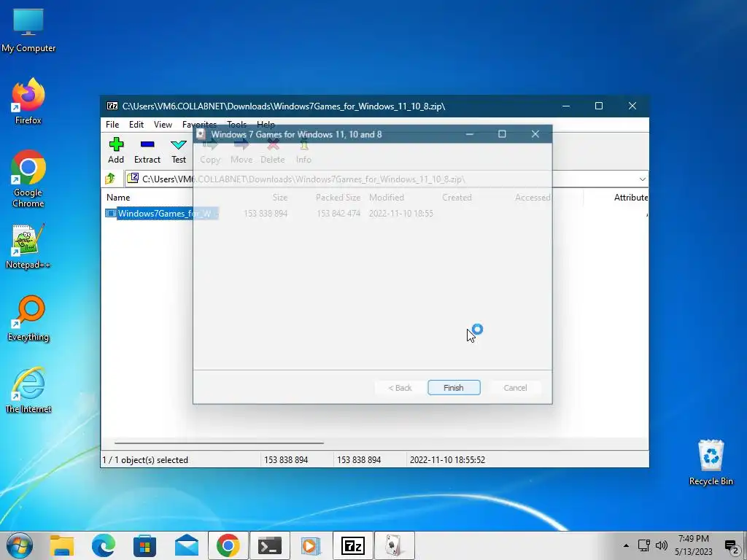Sort by the Modified column header

387,197
